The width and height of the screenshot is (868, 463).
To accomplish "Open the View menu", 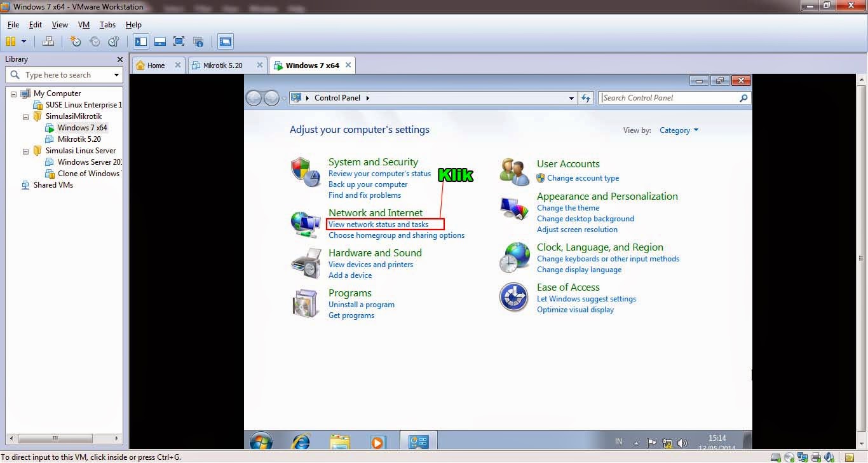I will pyautogui.click(x=60, y=25).
